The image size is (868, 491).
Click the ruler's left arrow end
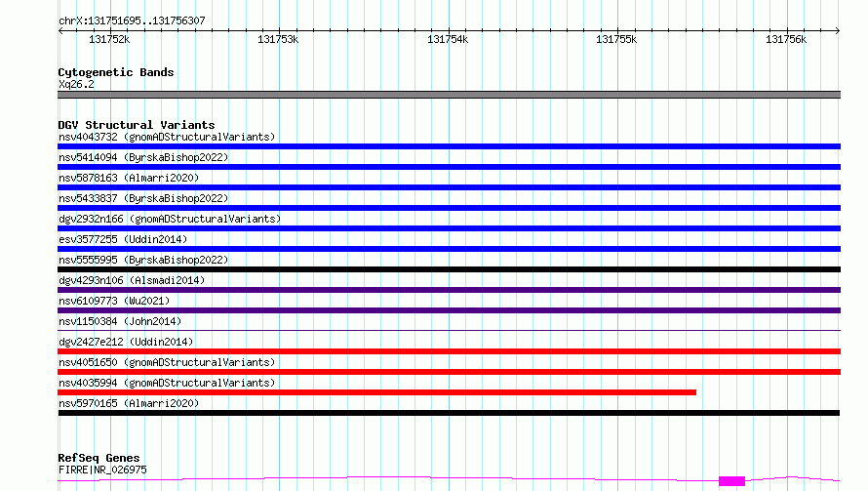click(60, 30)
